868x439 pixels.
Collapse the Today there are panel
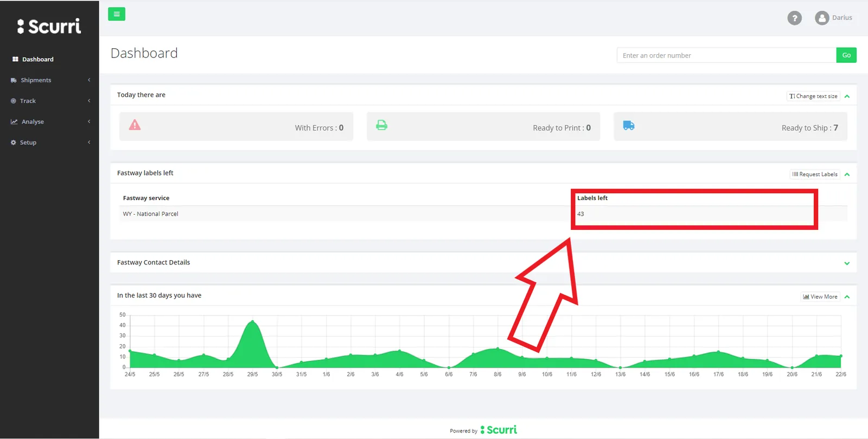click(847, 96)
